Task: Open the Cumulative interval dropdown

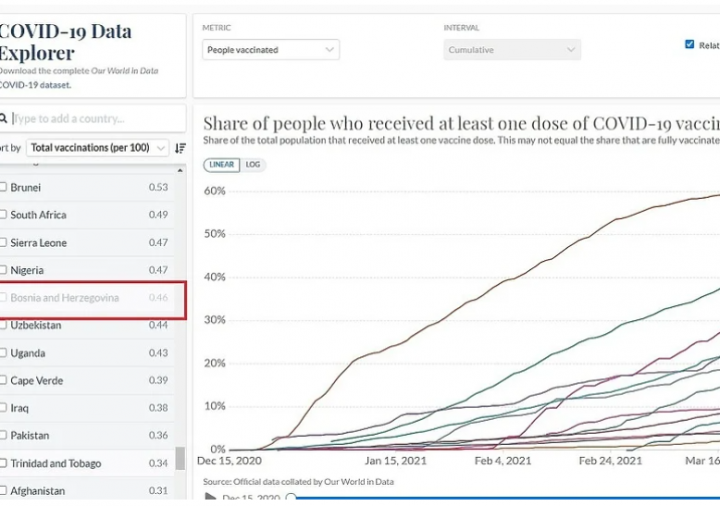Action: 512,50
